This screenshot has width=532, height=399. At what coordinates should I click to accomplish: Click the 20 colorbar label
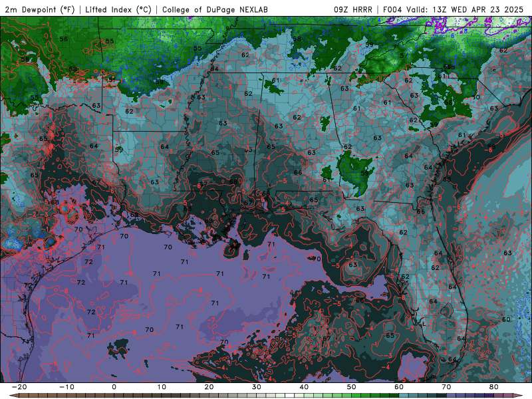[x=209, y=387]
